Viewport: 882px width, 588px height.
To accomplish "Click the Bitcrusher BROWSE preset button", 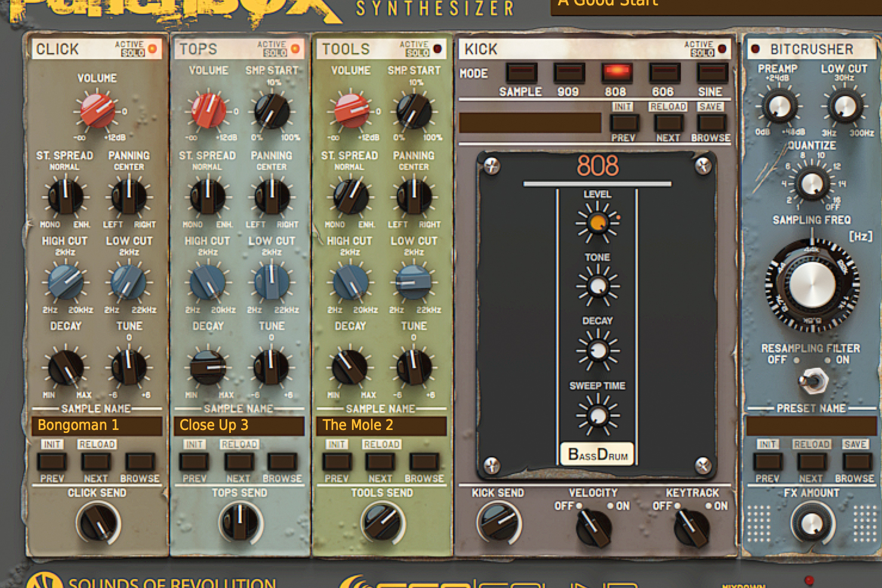I will click(x=856, y=461).
